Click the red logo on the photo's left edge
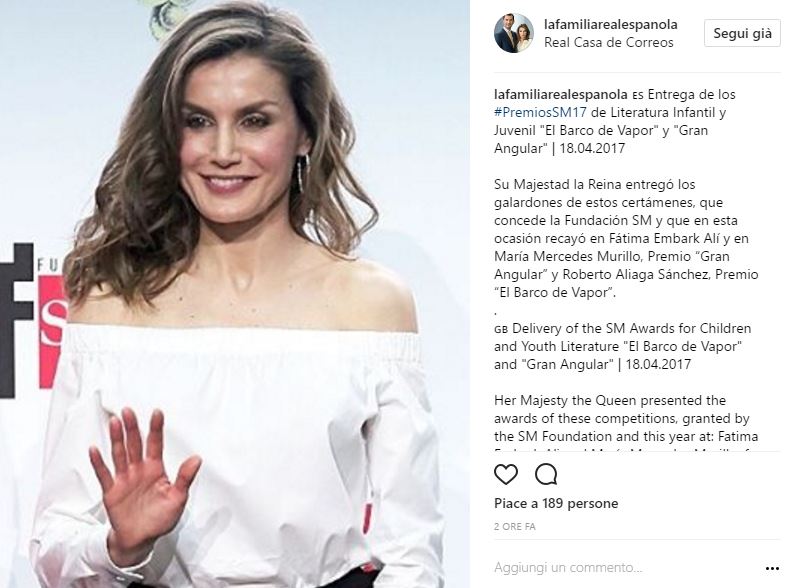The height and width of the screenshot is (588, 786). coord(52,331)
